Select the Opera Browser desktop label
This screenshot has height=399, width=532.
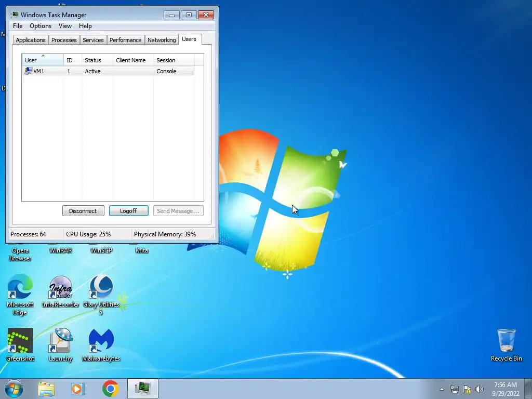(x=20, y=254)
